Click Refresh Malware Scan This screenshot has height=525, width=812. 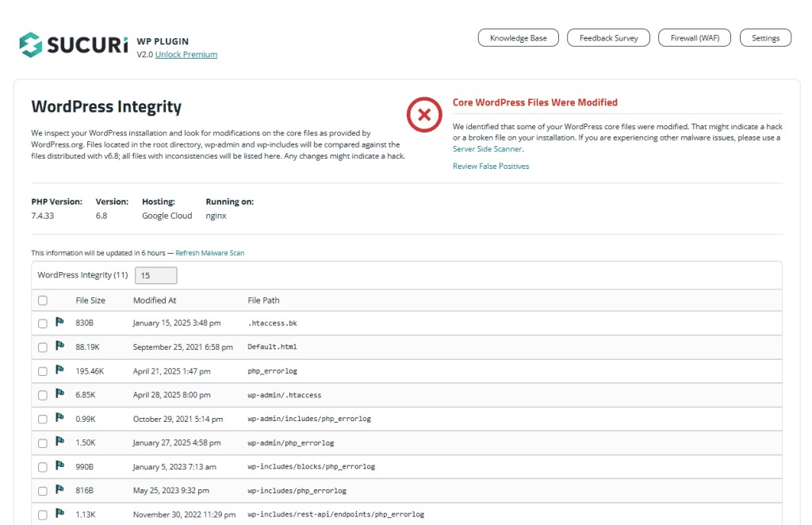209,253
